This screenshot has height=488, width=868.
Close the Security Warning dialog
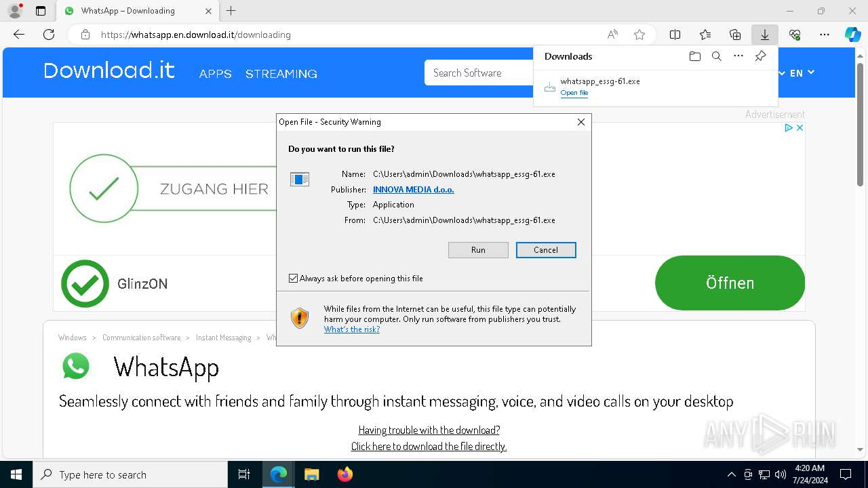(x=580, y=122)
